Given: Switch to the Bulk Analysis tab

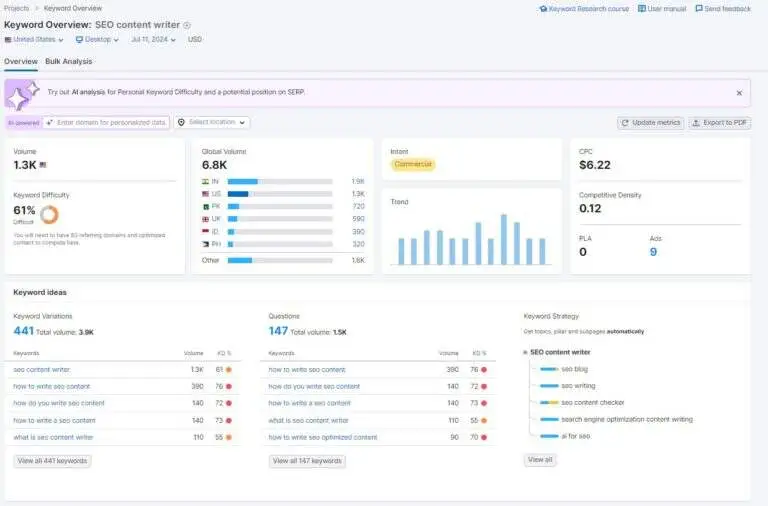Looking at the screenshot, I should pyautogui.click(x=69, y=62).
